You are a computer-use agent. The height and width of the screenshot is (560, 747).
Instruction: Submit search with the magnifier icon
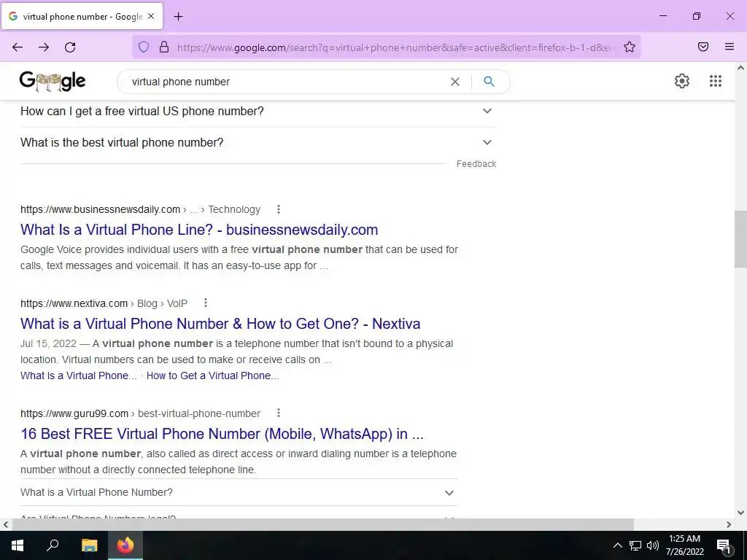pyautogui.click(x=489, y=82)
